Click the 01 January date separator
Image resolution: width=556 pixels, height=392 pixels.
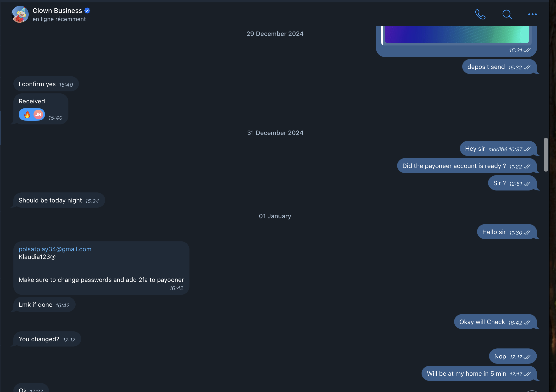(x=275, y=216)
